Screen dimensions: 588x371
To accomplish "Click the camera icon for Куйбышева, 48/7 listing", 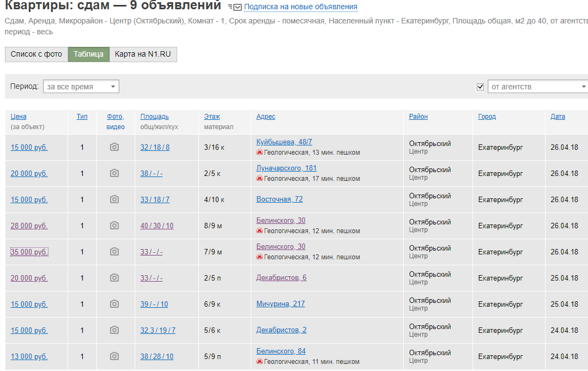I will click(114, 147).
